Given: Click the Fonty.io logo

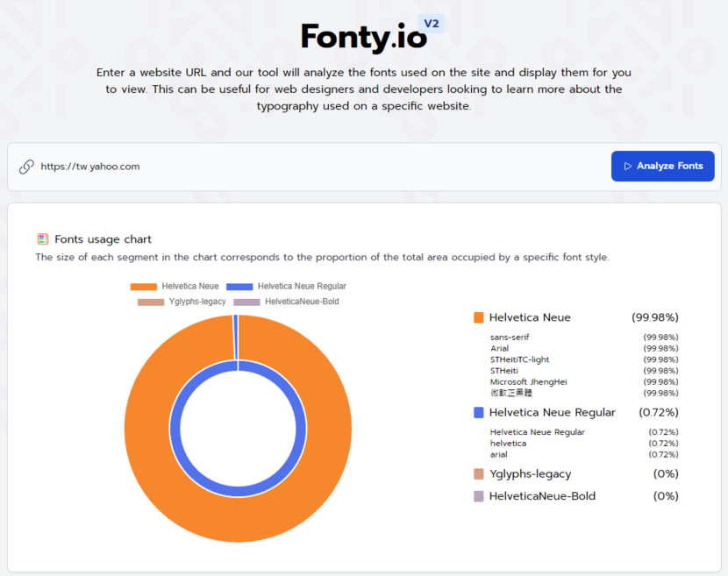Looking at the screenshot, I should tap(360, 38).
